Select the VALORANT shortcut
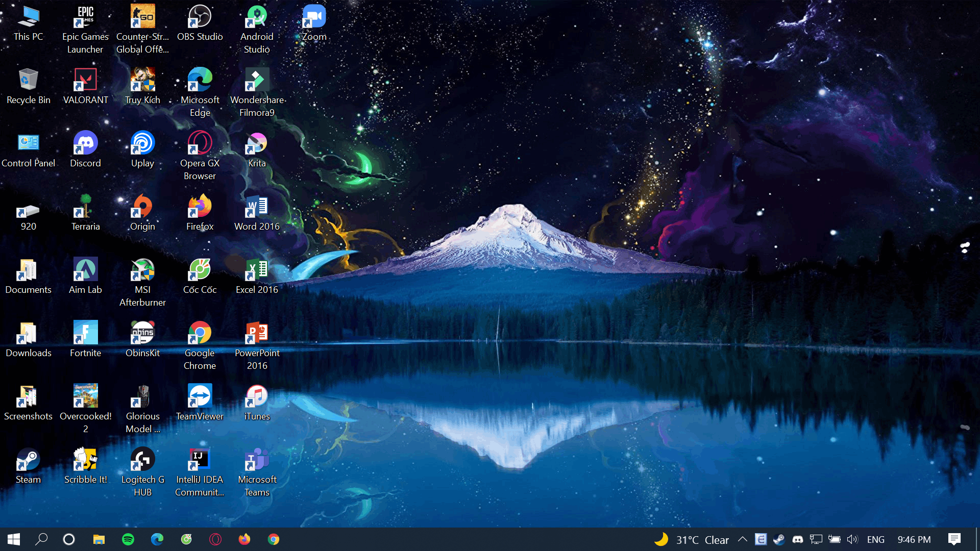980x551 pixels. [x=85, y=87]
